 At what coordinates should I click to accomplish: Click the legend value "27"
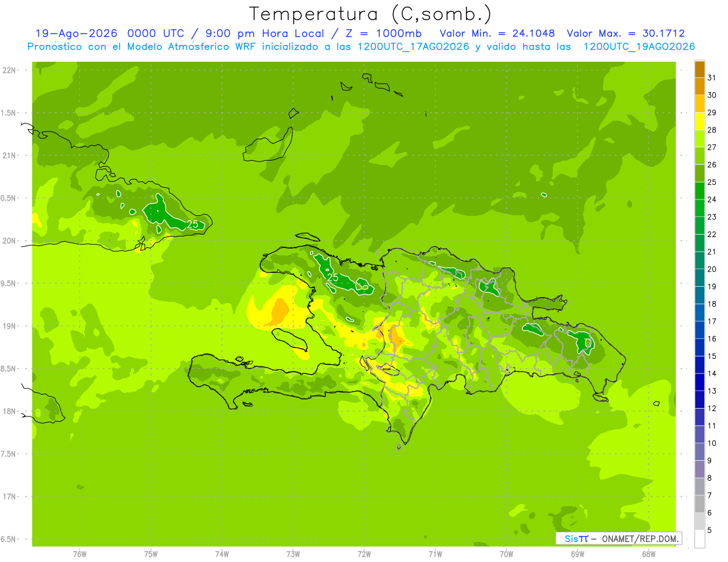point(712,147)
